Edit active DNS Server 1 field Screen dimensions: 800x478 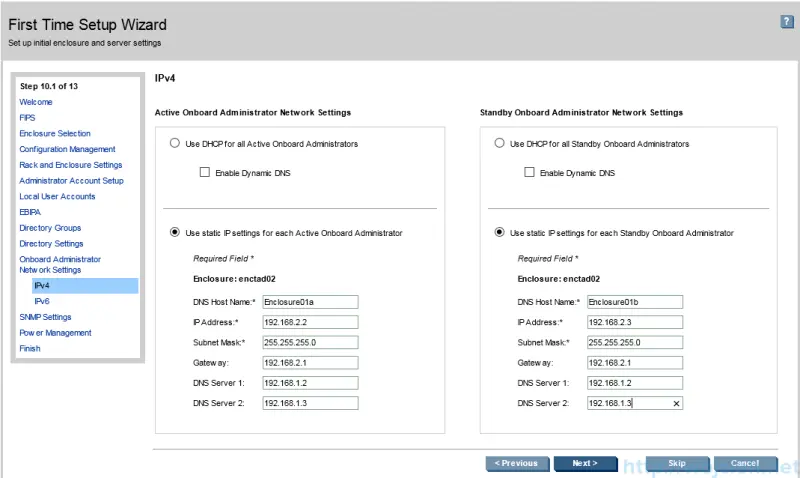pos(310,383)
